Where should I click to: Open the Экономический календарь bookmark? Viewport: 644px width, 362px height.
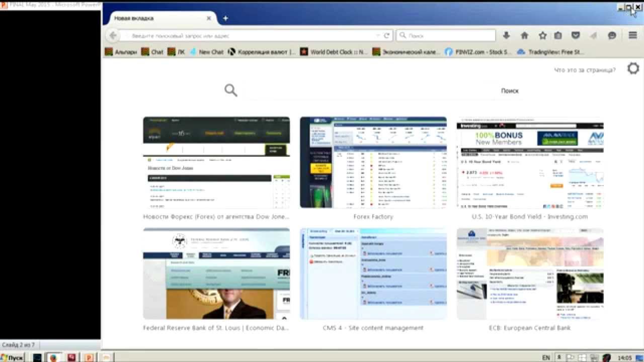pyautogui.click(x=407, y=52)
